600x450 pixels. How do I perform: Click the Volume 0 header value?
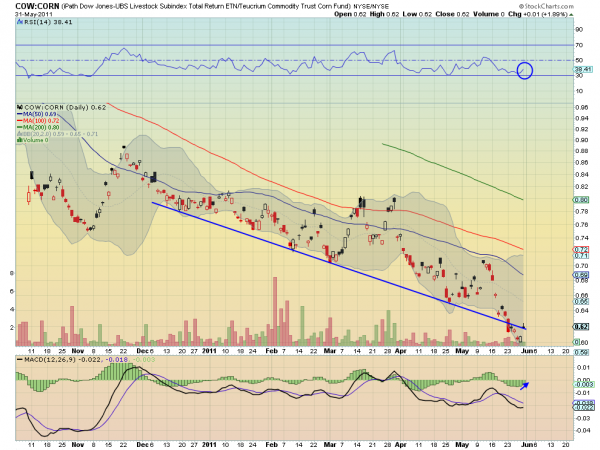(489, 14)
